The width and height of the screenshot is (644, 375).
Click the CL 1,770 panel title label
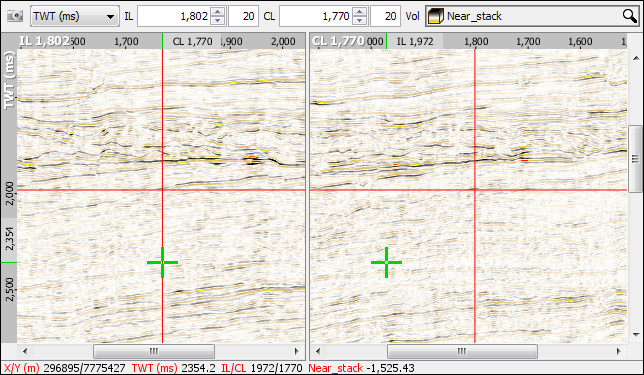338,41
